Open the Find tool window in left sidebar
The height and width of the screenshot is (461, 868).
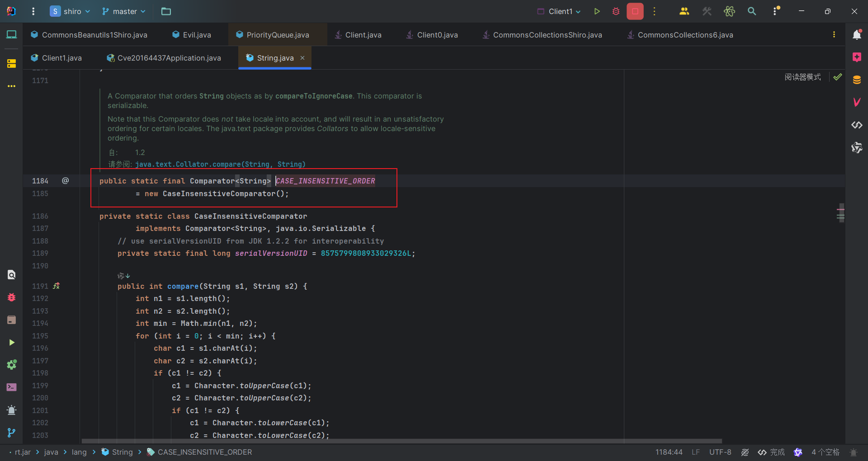coord(11,275)
